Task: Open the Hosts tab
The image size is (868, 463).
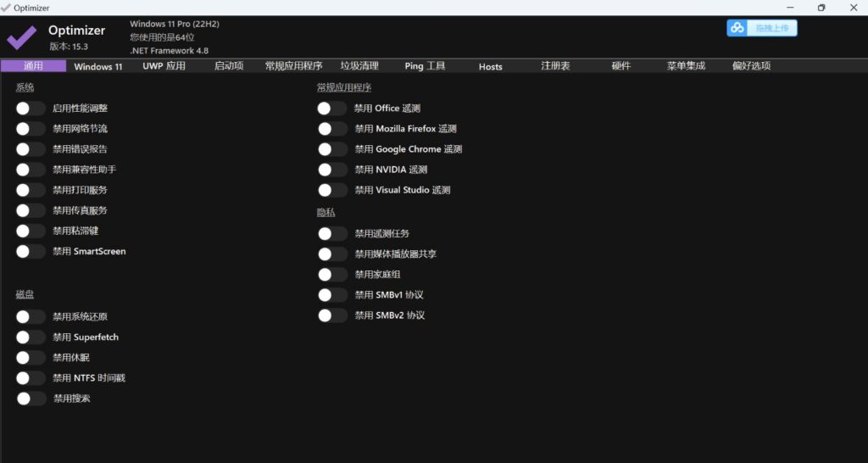Action: click(491, 66)
